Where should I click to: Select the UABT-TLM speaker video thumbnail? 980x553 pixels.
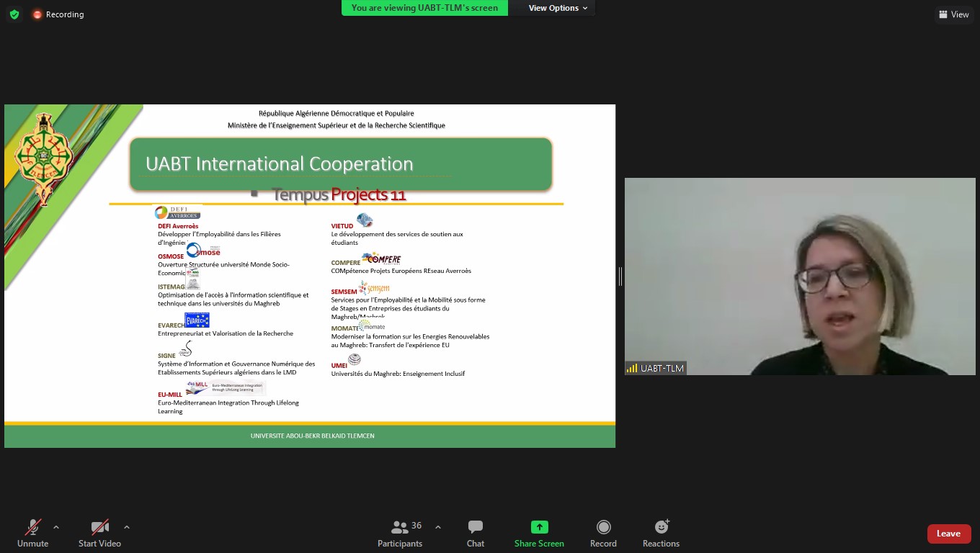point(800,276)
